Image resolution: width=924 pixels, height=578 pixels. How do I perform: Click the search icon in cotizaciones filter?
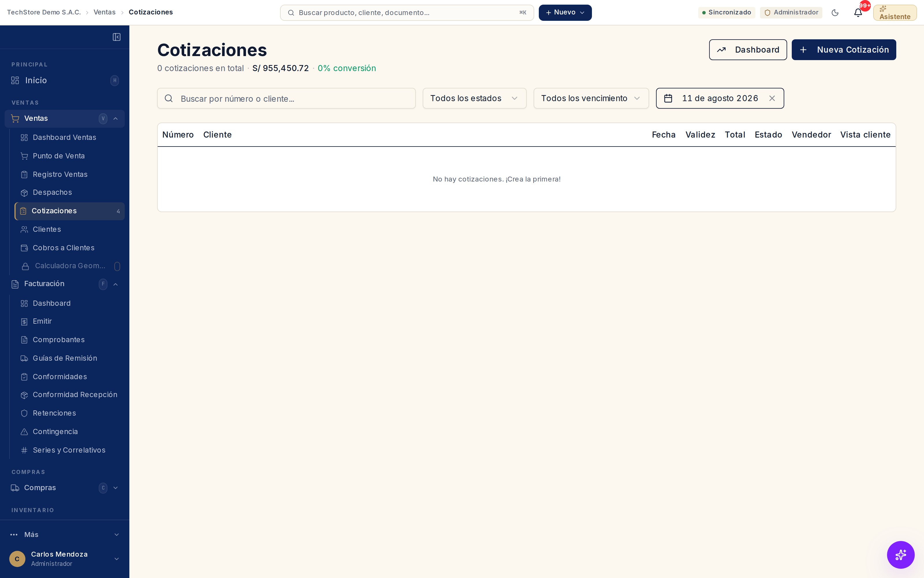tap(169, 99)
